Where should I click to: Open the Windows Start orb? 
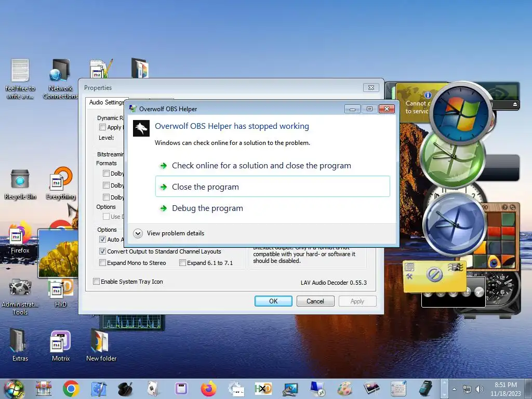(x=14, y=389)
